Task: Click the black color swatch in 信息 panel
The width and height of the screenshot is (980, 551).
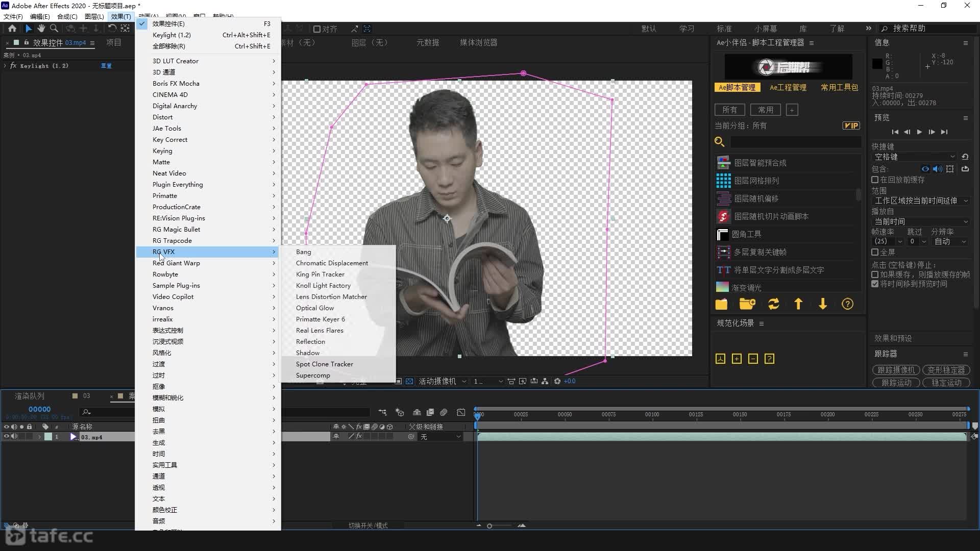Action: coord(877,64)
